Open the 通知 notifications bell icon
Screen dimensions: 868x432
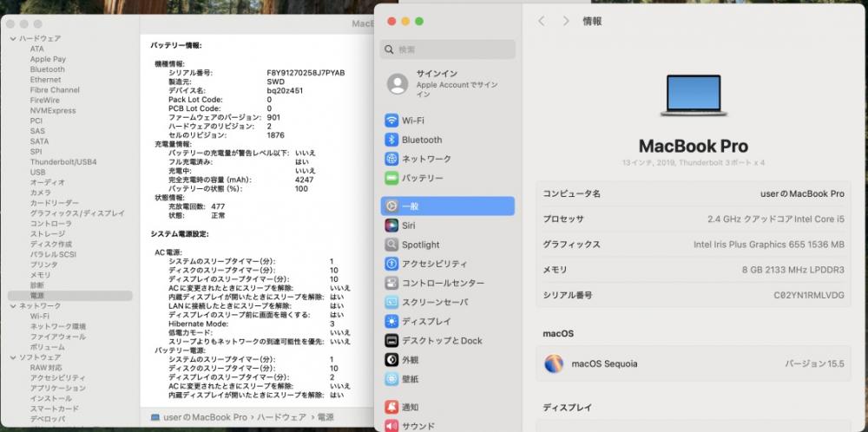click(391, 408)
